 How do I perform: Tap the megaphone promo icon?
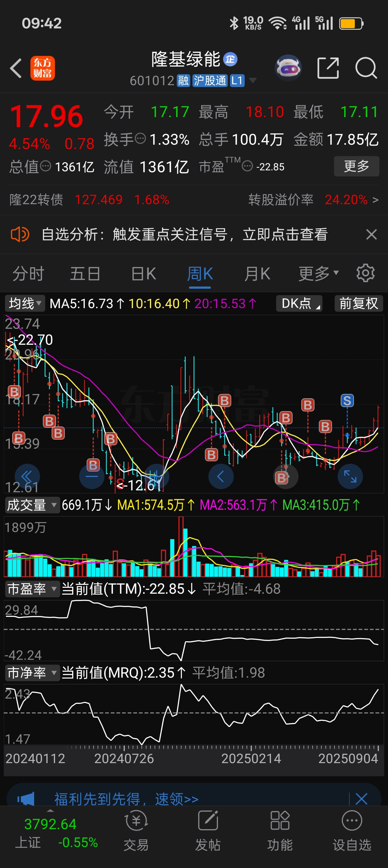26,799
